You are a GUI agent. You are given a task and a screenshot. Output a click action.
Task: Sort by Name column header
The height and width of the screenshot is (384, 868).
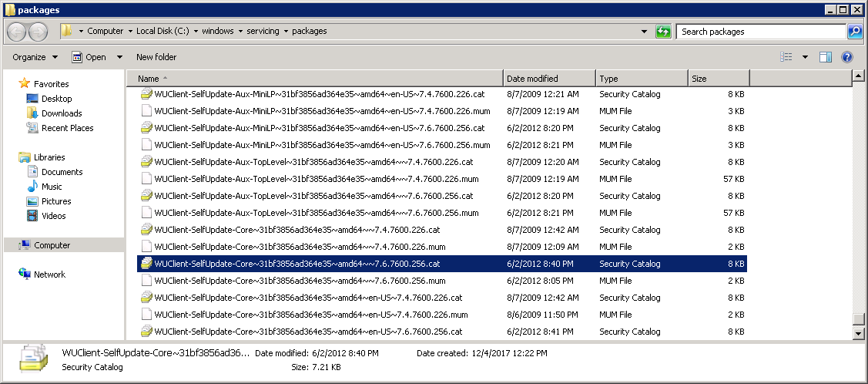point(315,79)
